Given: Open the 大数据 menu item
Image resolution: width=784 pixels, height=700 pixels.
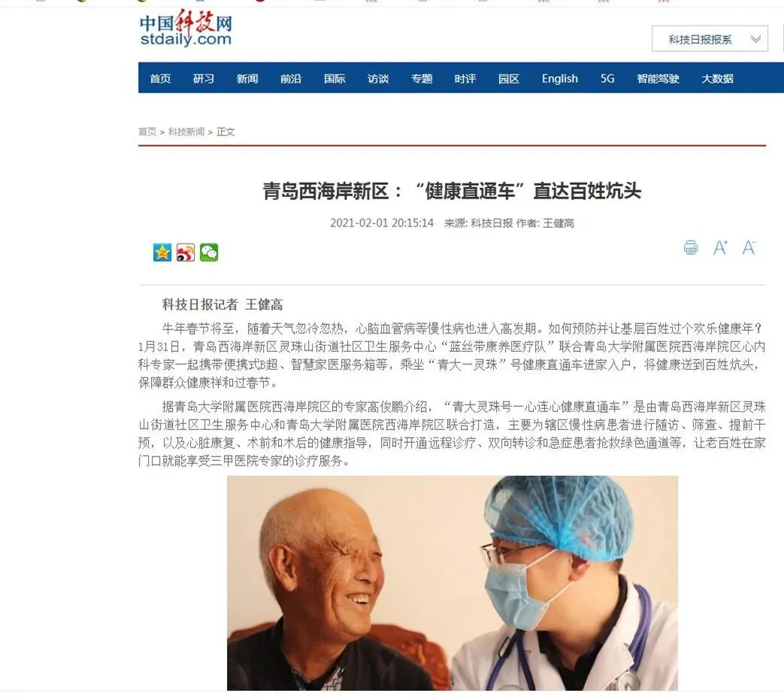Looking at the screenshot, I should [x=717, y=78].
